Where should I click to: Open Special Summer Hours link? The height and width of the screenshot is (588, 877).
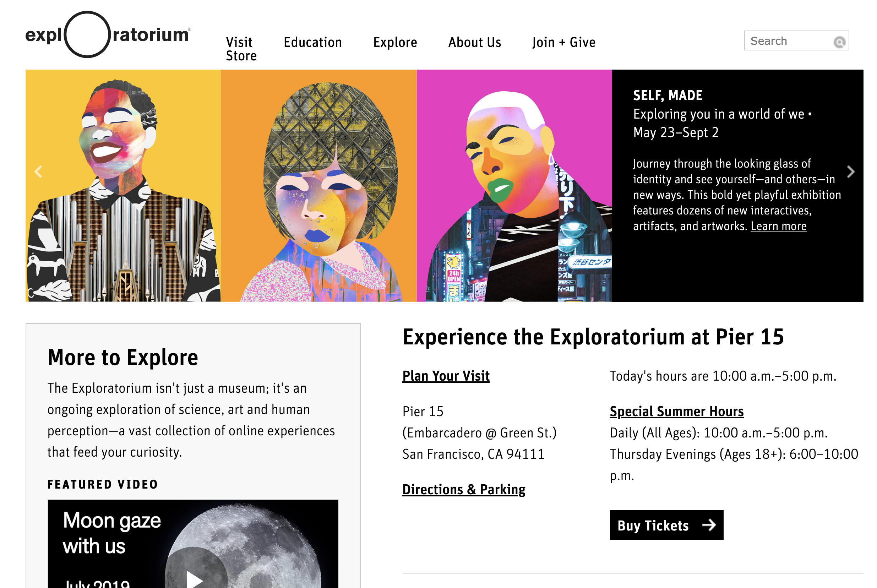[x=676, y=412]
